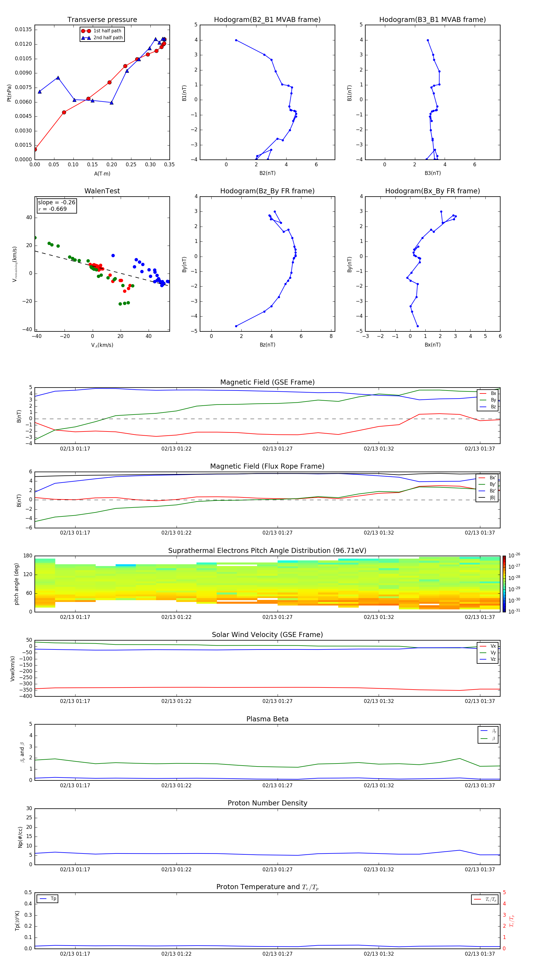Click the 'Bz(nT)' x-axis label
Screen dimensions: 535x980
coord(267,345)
